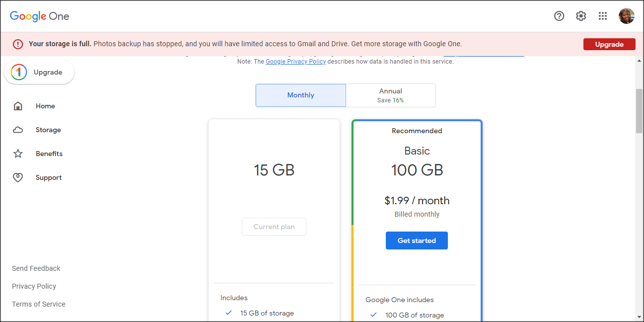Switch to the Annual billing tab
The height and width of the screenshot is (322, 644).
coord(391,95)
